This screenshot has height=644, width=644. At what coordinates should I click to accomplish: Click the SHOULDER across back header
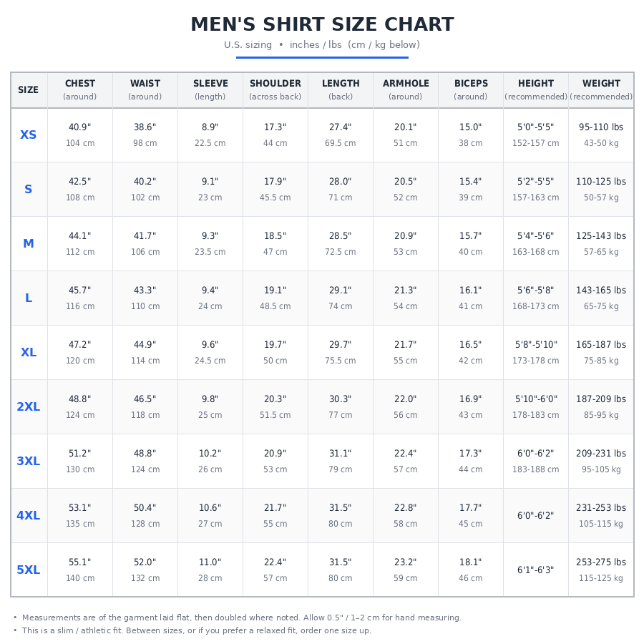tap(275, 90)
